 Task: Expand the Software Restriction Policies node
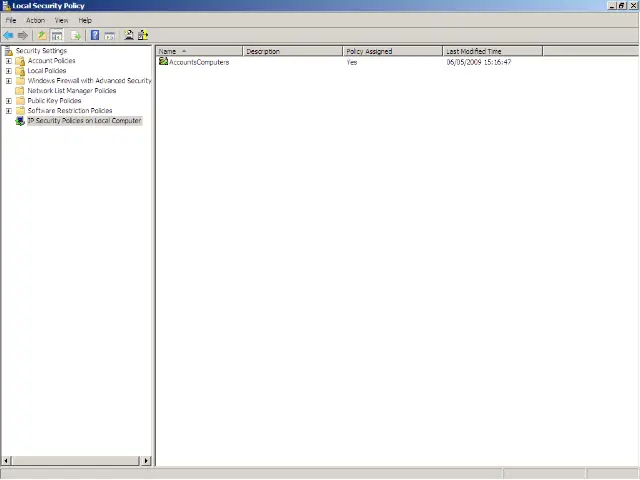(x=9, y=111)
